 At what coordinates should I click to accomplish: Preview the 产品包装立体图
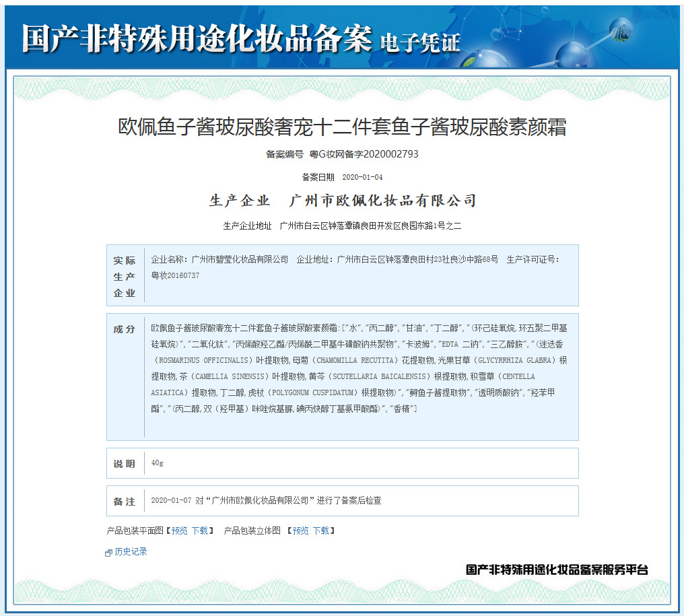(x=300, y=531)
